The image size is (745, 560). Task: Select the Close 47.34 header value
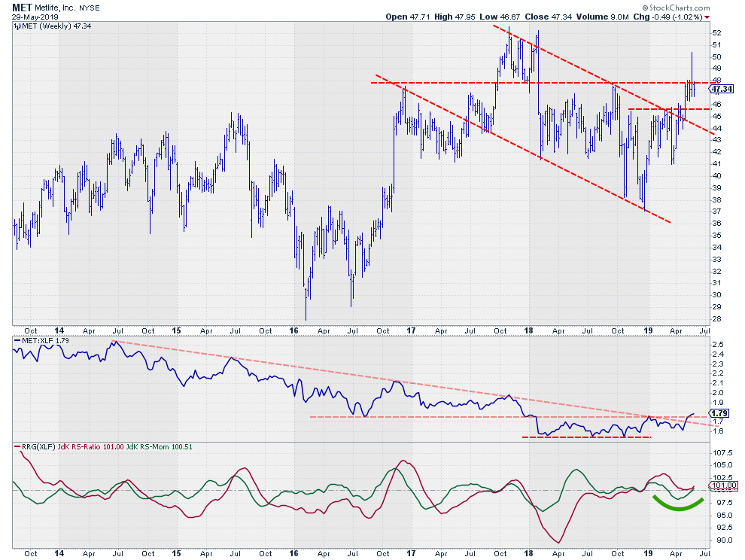click(x=549, y=17)
